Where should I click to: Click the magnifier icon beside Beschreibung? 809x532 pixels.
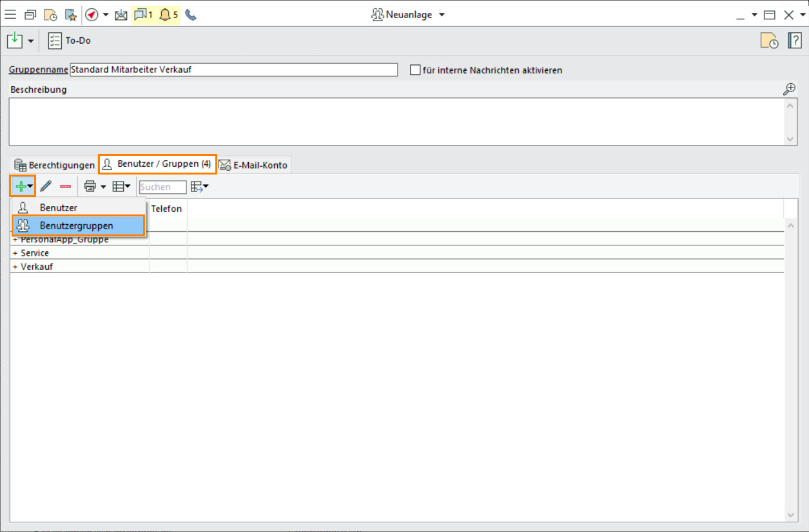coord(789,90)
